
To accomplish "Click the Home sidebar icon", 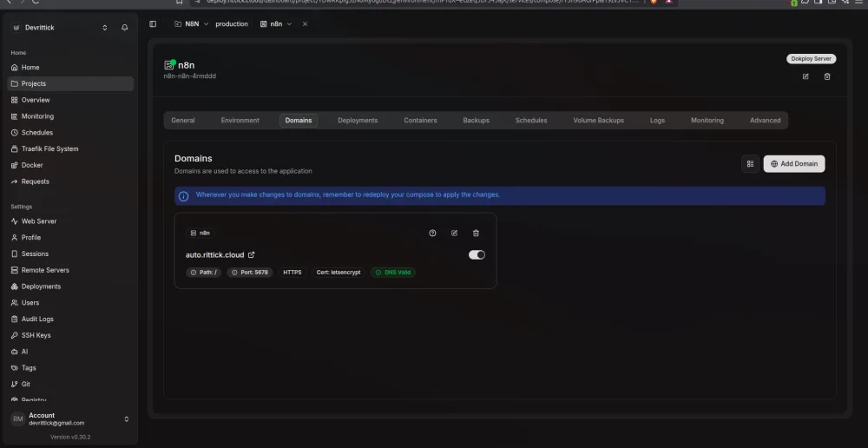I will click(x=15, y=68).
